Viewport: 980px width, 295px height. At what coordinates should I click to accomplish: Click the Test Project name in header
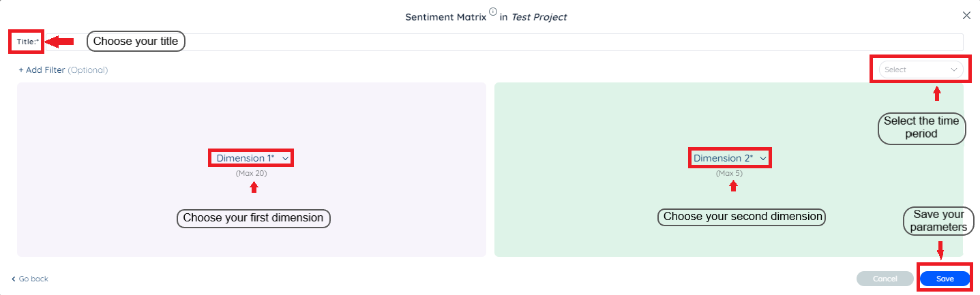tap(539, 17)
